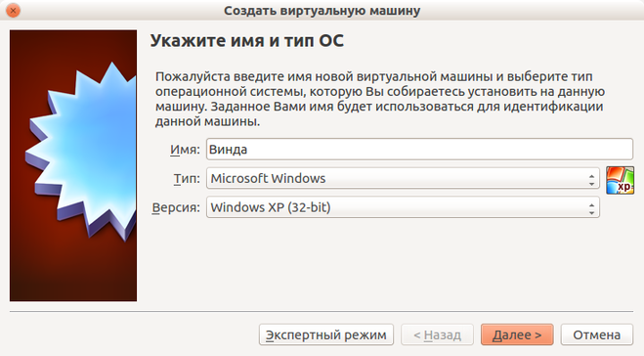Click the Windows XP OS type icon
644x356 pixels.
[x=620, y=180]
